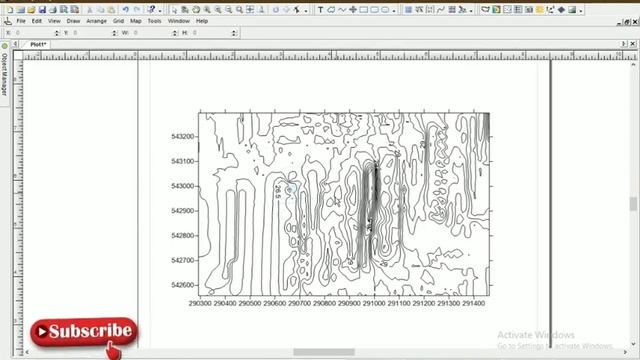Click the New Base Map icon

point(485,9)
